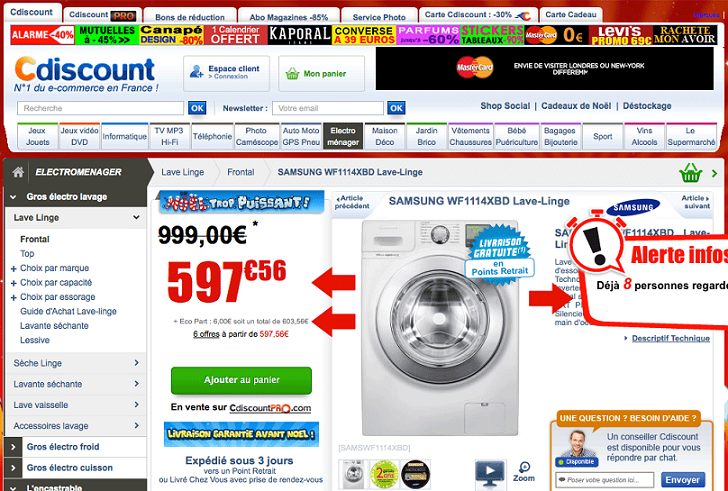Send chat question with Envoyer button
728x491 pixels.
[682, 480]
